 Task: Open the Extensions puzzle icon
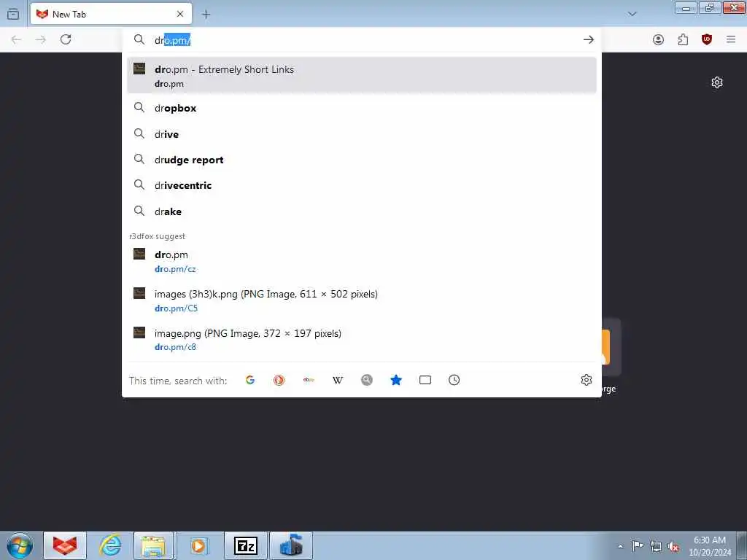click(683, 39)
